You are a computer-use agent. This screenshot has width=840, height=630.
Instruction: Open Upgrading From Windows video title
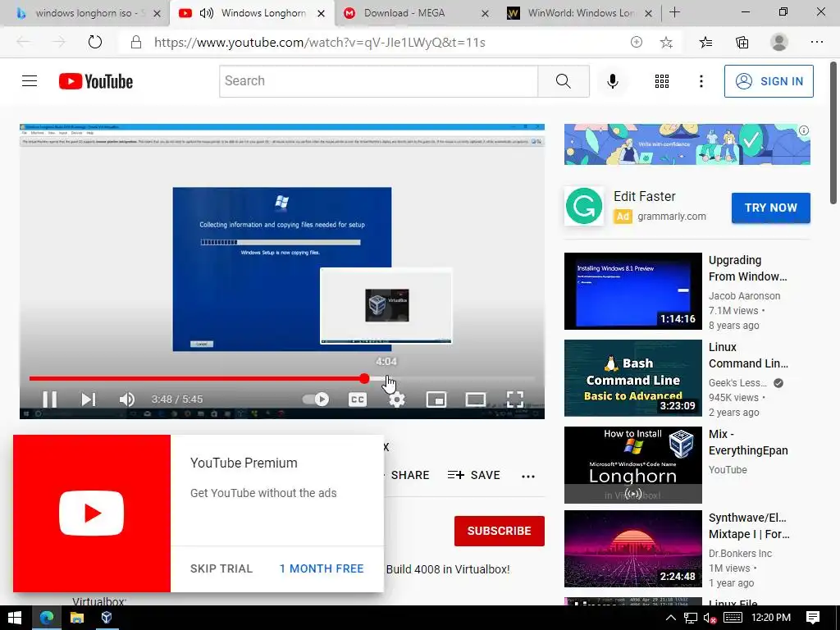(748, 268)
